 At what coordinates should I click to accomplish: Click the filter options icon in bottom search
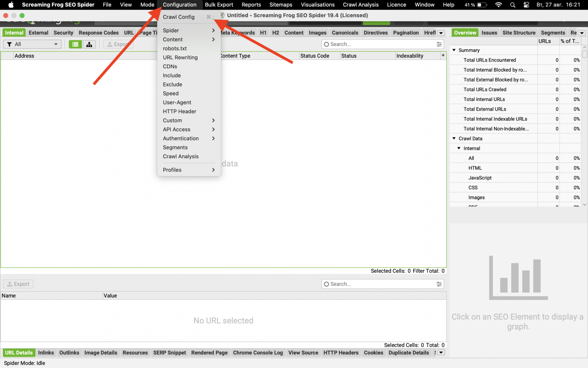coord(439,284)
